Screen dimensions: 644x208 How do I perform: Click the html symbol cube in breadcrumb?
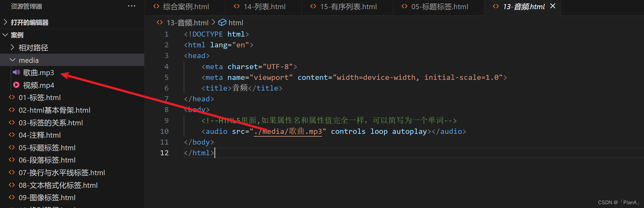[222, 22]
